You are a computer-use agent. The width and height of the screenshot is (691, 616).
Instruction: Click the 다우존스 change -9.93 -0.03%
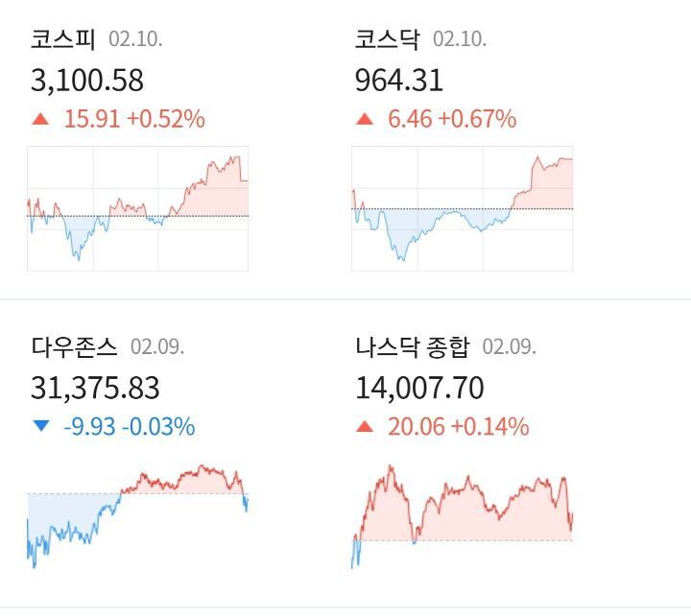129,426
